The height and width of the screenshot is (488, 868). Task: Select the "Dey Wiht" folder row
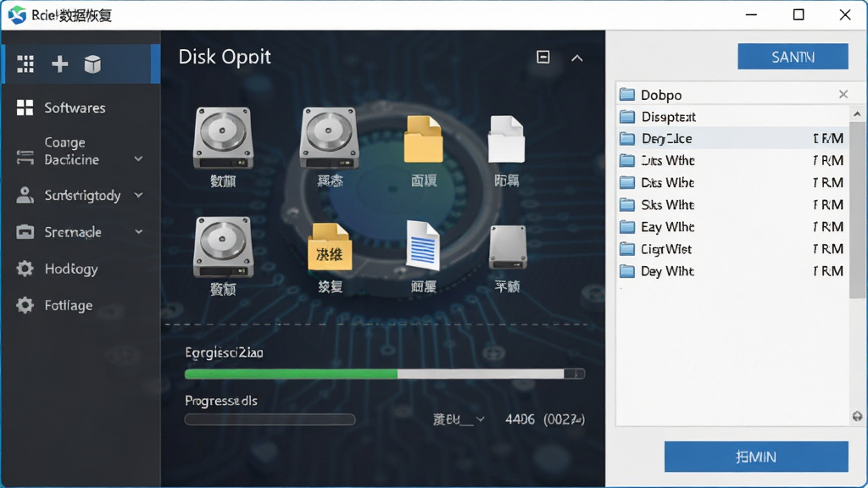[x=733, y=271]
